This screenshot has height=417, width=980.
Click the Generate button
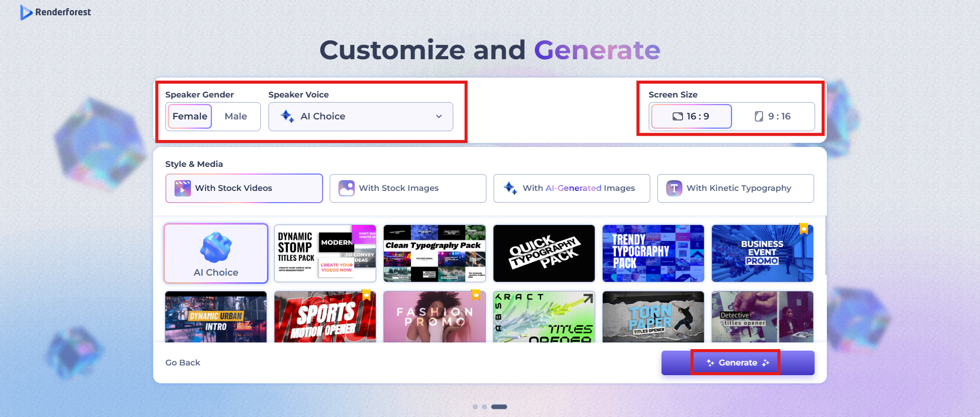(x=738, y=363)
